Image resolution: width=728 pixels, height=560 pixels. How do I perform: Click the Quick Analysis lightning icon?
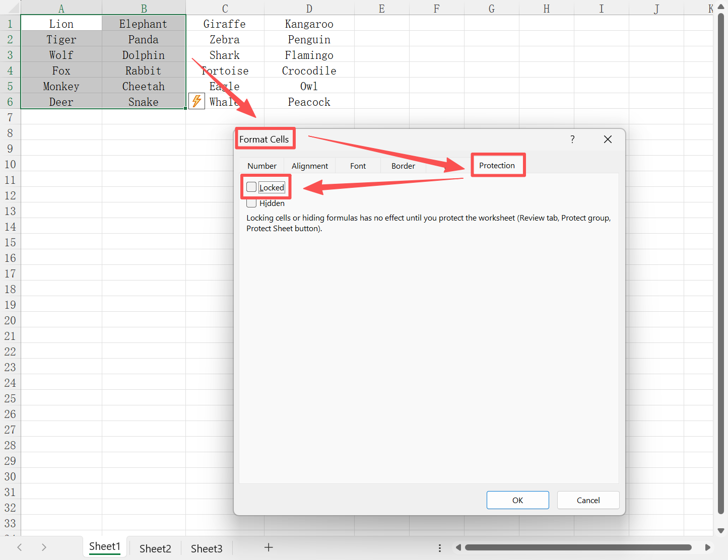[196, 101]
